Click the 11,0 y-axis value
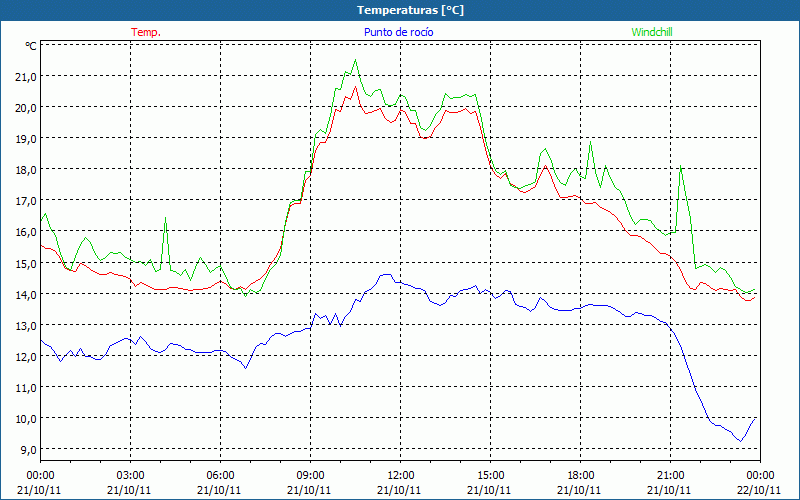Screen dimensions: 800x500 coord(27,387)
